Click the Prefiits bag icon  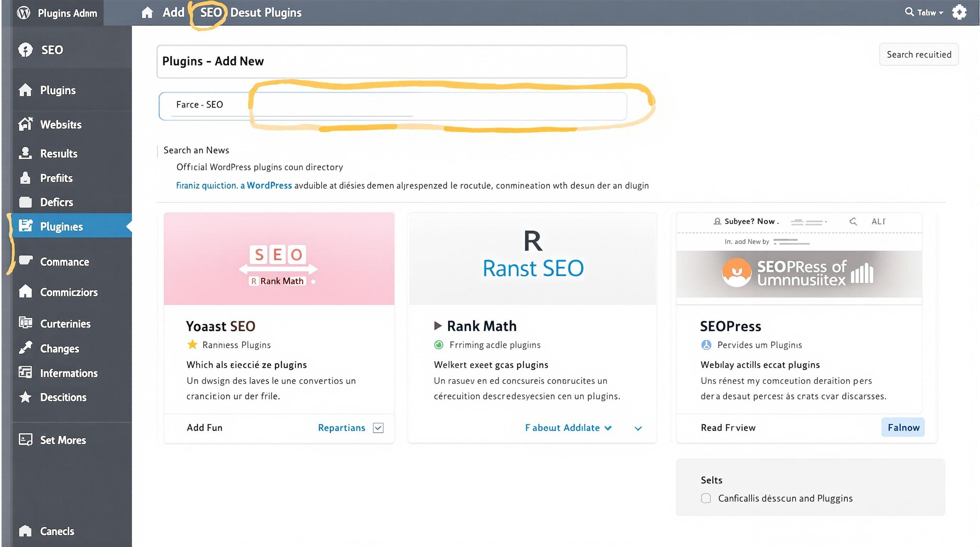point(25,178)
